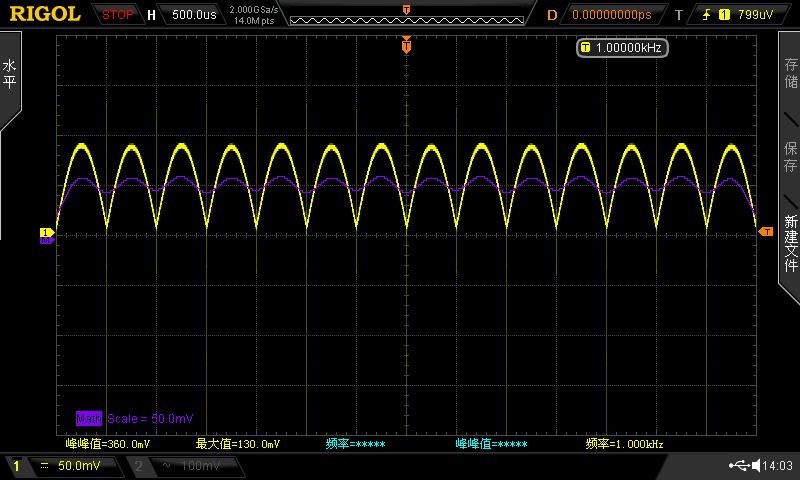This screenshot has width=800, height=480.
Task: Click the 峰峰值=360.0mV measurement
Action: (108, 444)
